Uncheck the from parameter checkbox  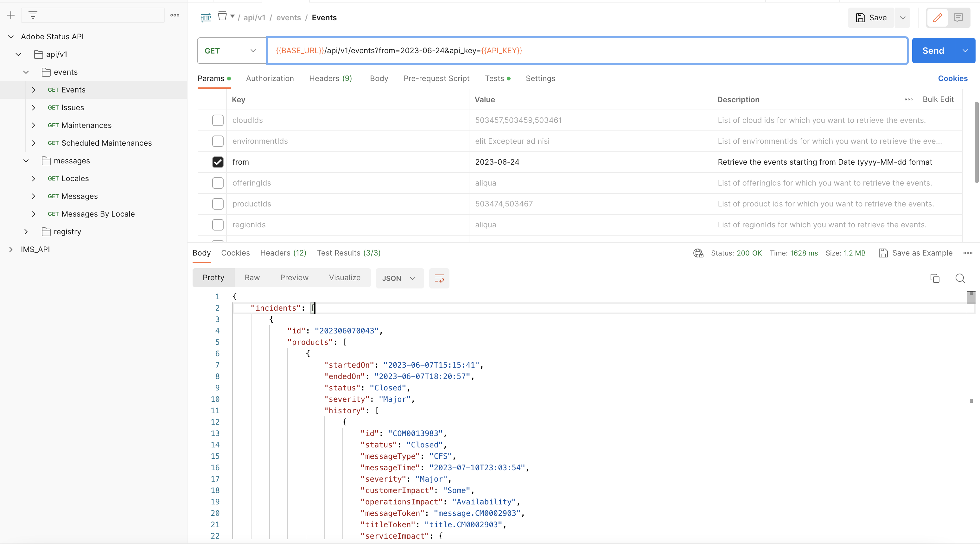pos(218,162)
